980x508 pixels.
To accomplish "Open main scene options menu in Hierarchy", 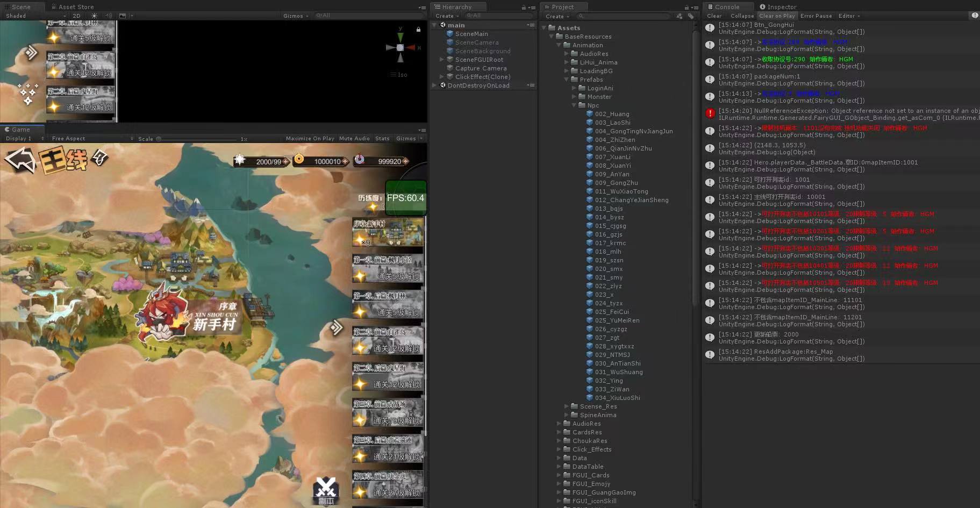I will 531,25.
